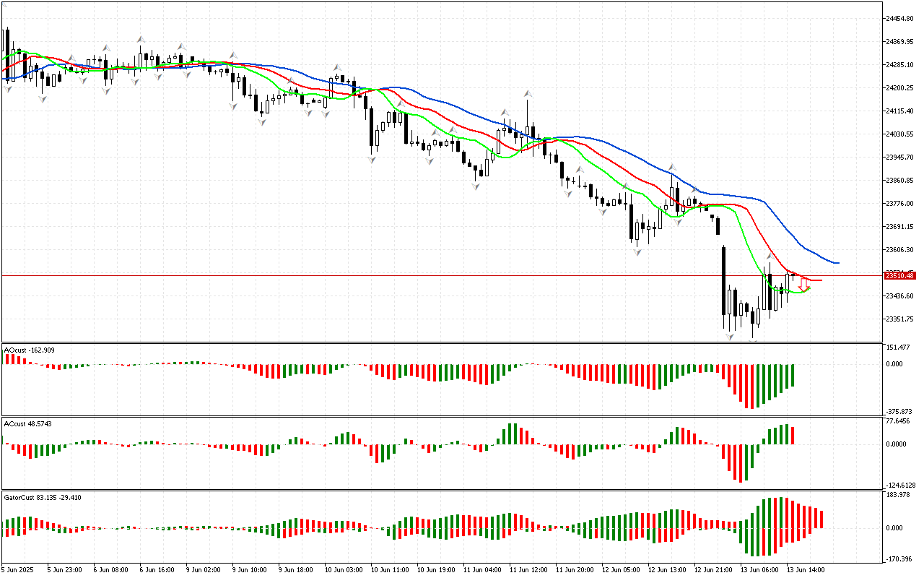
Task: Click the latest red ACcust histogram bar
Action: 793,436
